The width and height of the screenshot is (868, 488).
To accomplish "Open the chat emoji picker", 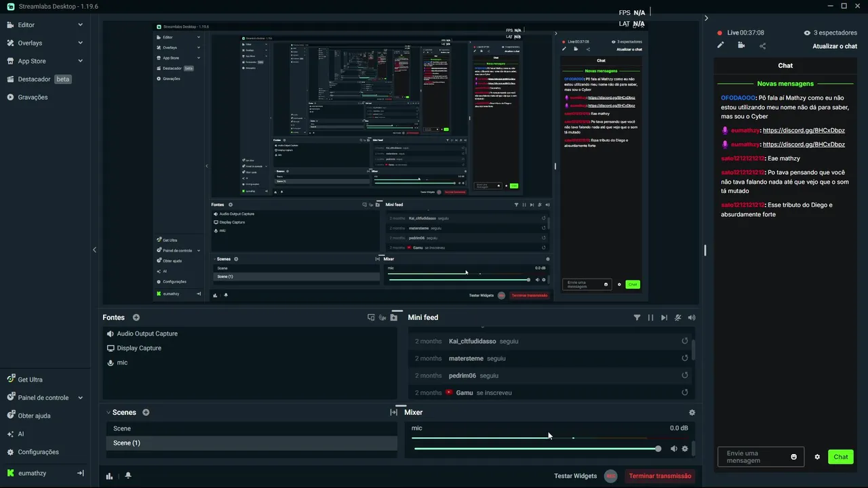I will point(794,457).
